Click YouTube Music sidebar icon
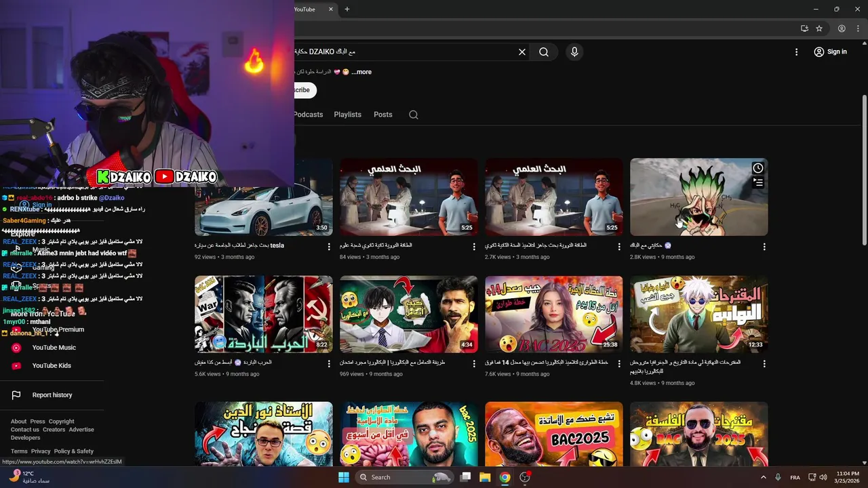The height and width of the screenshot is (488, 868). 16,348
